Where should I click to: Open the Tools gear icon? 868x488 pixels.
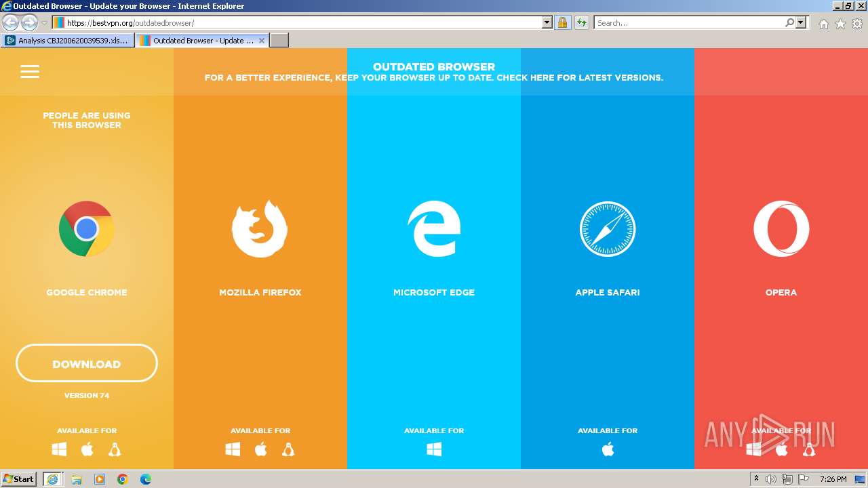(857, 24)
